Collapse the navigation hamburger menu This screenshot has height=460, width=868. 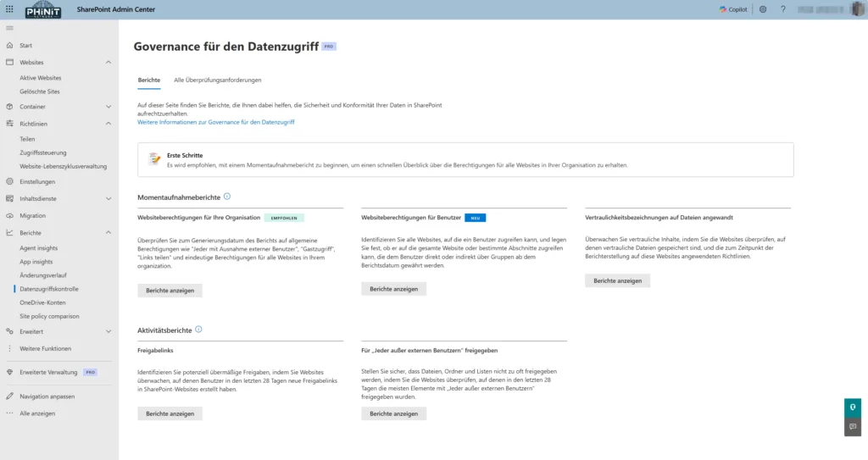(x=9, y=28)
